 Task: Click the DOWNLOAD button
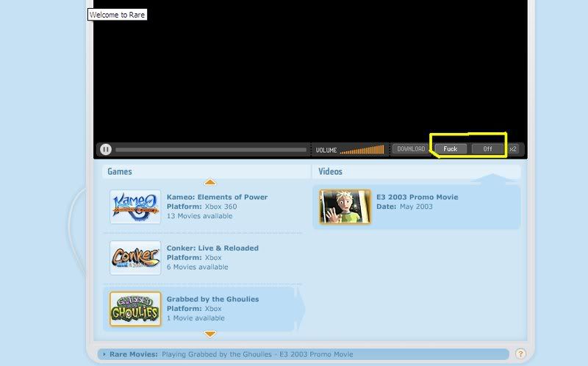point(411,149)
